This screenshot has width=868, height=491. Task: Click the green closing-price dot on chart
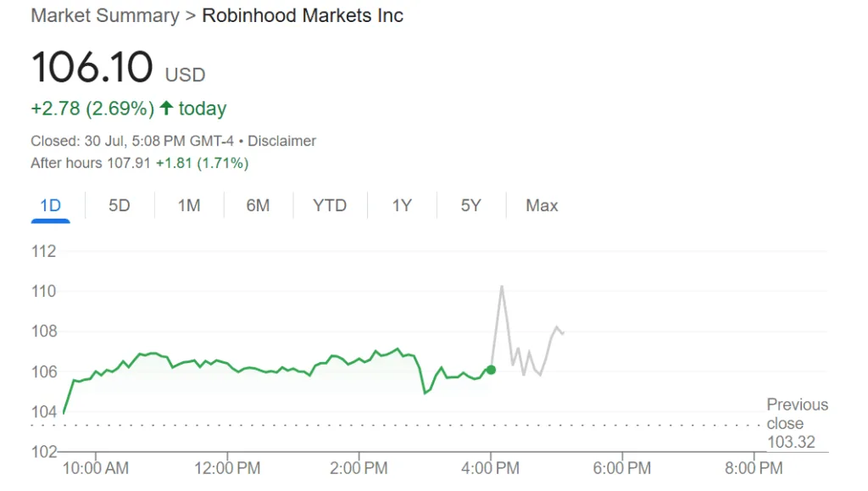[x=491, y=370]
